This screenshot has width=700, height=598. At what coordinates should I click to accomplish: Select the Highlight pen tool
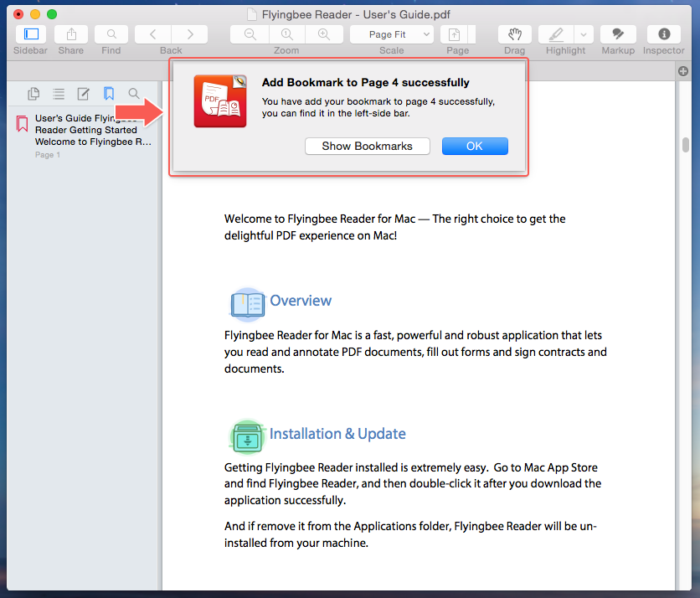point(556,34)
